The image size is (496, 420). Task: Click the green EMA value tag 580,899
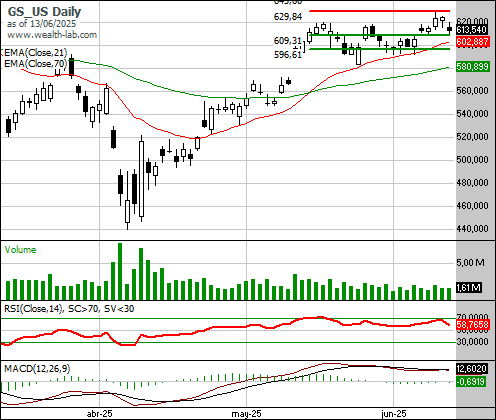(472, 67)
